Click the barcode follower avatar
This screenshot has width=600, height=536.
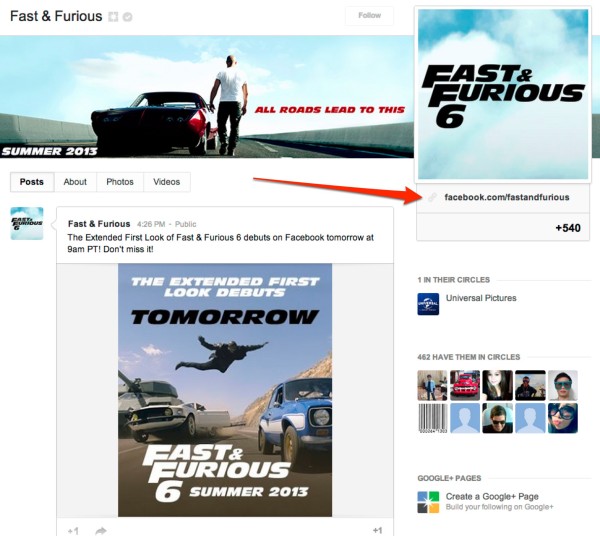point(432,418)
